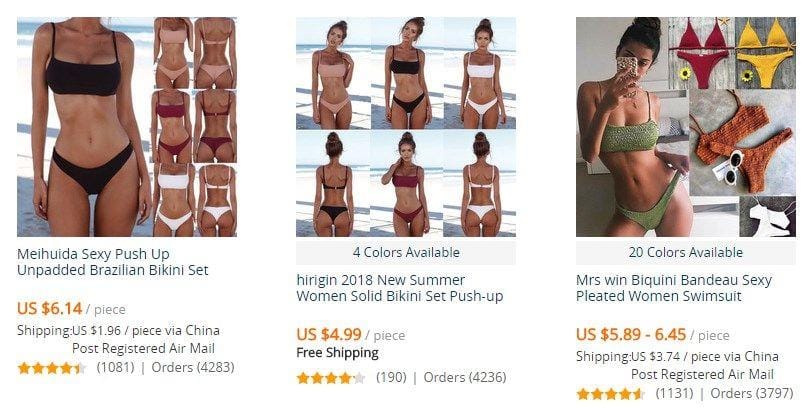Viewport: 812px width, 411px height.
Task: Click the US $6.14 price
Action: [50, 309]
